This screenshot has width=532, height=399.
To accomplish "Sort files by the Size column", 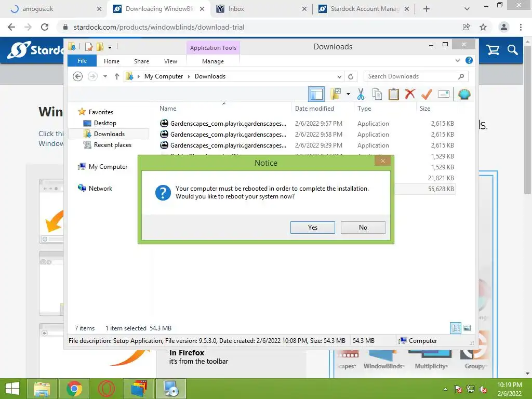I will (x=425, y=109).
